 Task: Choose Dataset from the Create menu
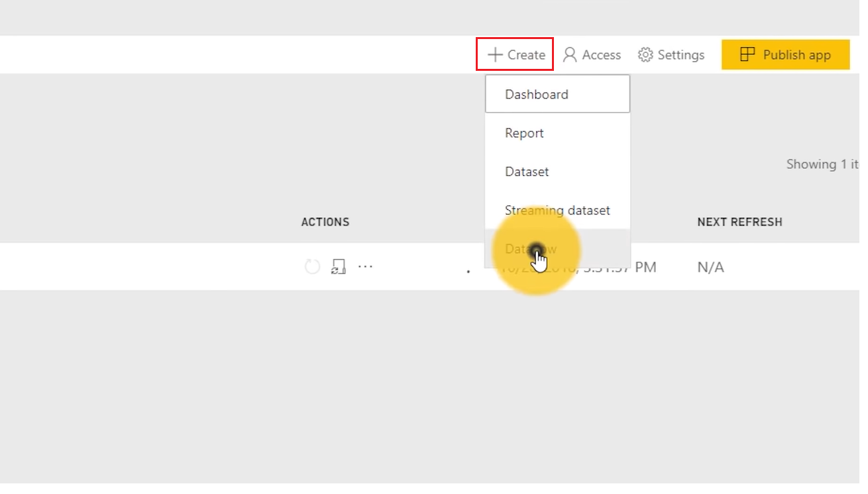tap(557, 172)
